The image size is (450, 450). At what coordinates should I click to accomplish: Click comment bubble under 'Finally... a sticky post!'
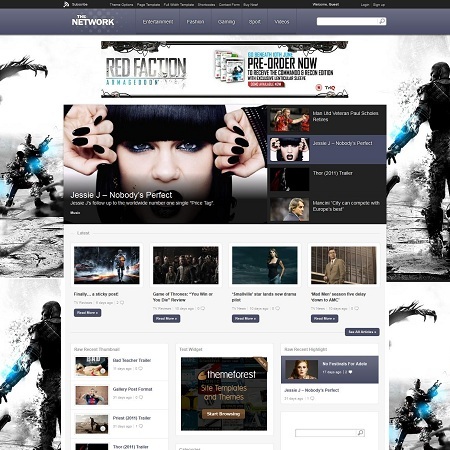point(122,303)
